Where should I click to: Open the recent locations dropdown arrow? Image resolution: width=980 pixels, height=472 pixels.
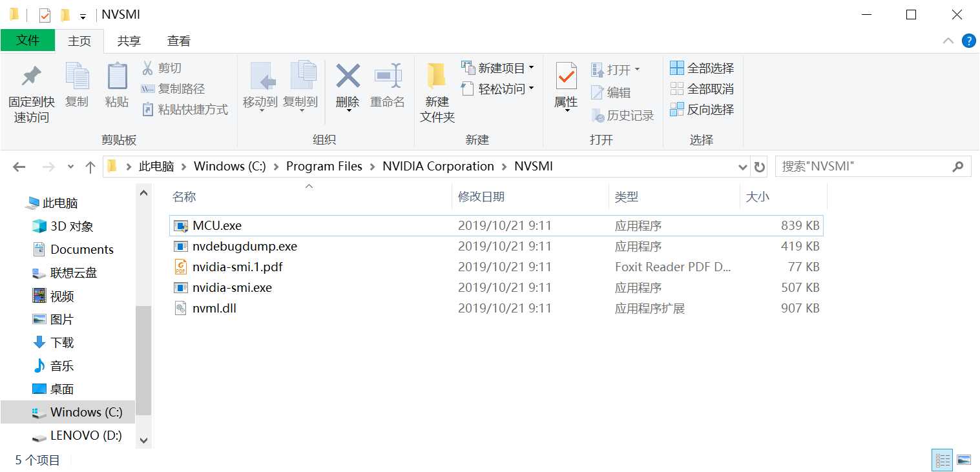tap(70, 167)
